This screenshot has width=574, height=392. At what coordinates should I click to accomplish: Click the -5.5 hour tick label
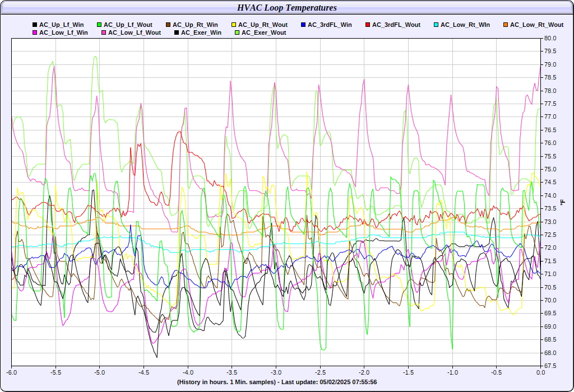click(55, 372)
